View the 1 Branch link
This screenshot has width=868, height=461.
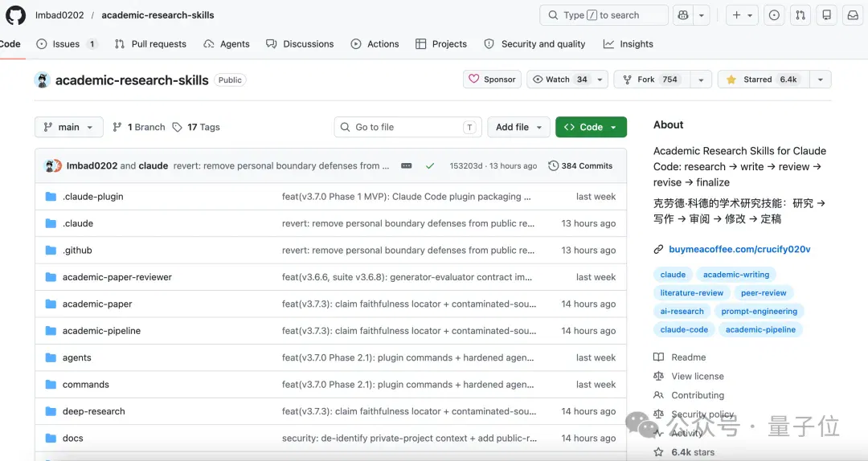139,127
